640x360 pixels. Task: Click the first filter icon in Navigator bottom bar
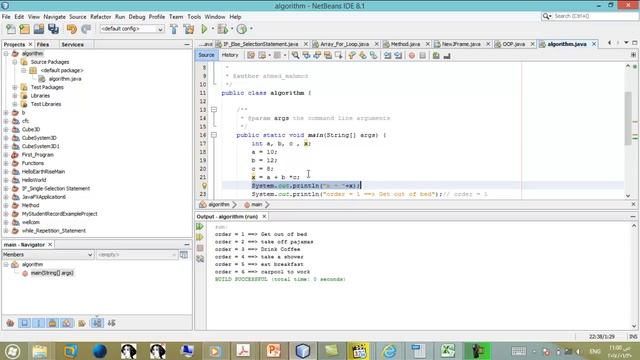(10, 323)
